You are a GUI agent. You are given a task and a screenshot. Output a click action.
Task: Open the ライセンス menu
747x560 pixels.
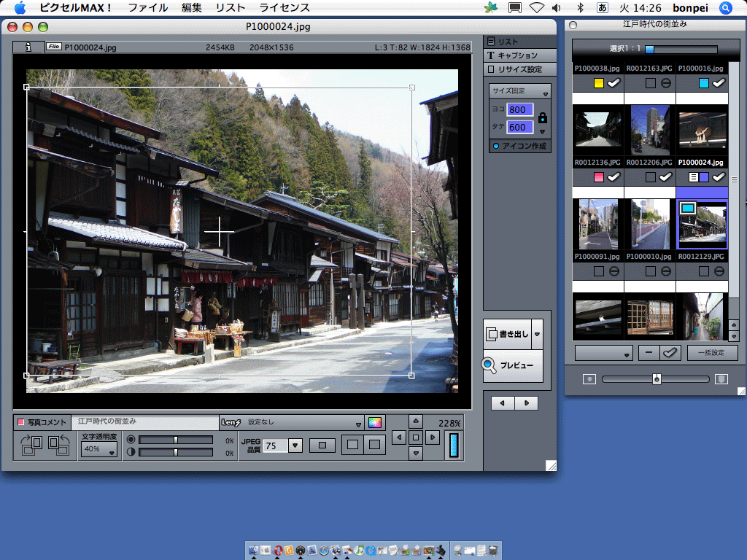[x=285, y=7]
